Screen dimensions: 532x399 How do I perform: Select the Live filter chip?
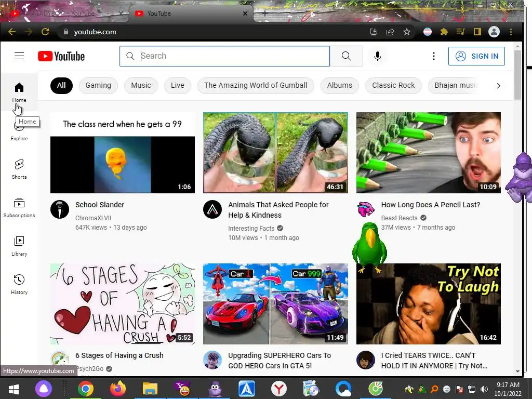click(178, 86)
